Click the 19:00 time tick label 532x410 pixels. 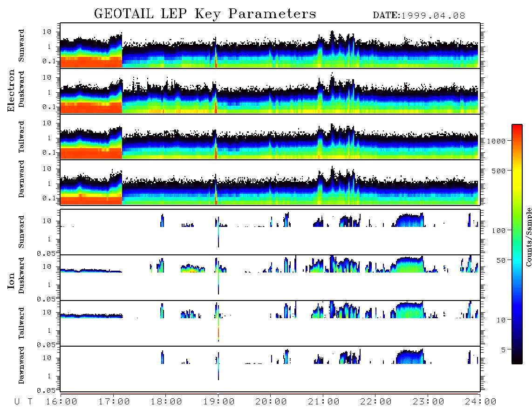coord(219,402)
